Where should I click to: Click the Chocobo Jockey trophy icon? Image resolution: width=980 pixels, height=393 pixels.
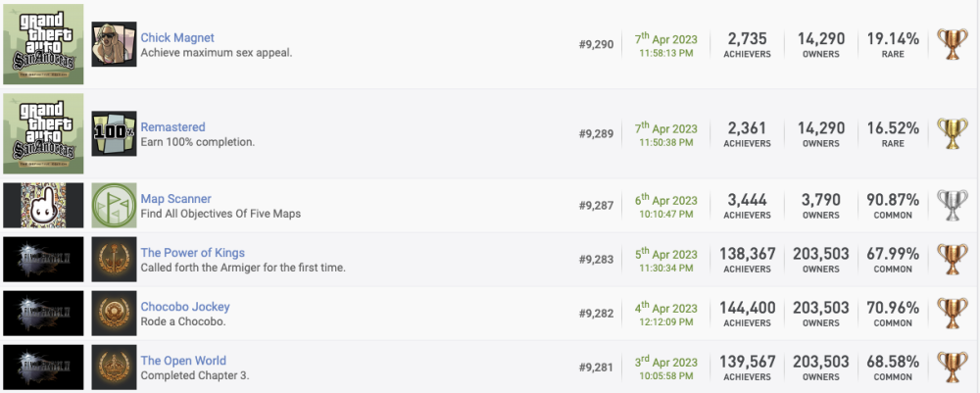coord(114,314)
